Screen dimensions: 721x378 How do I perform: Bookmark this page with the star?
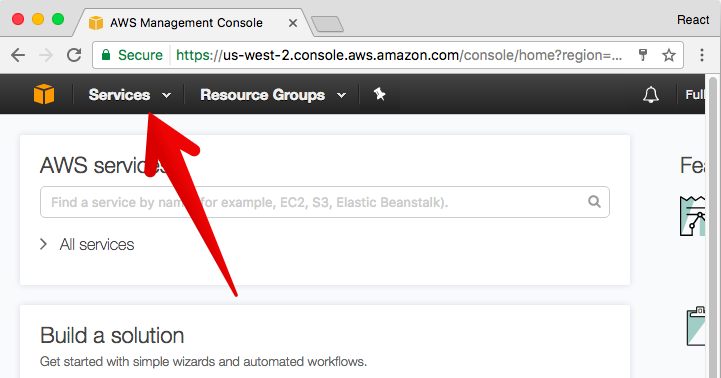tap(669, 55)
